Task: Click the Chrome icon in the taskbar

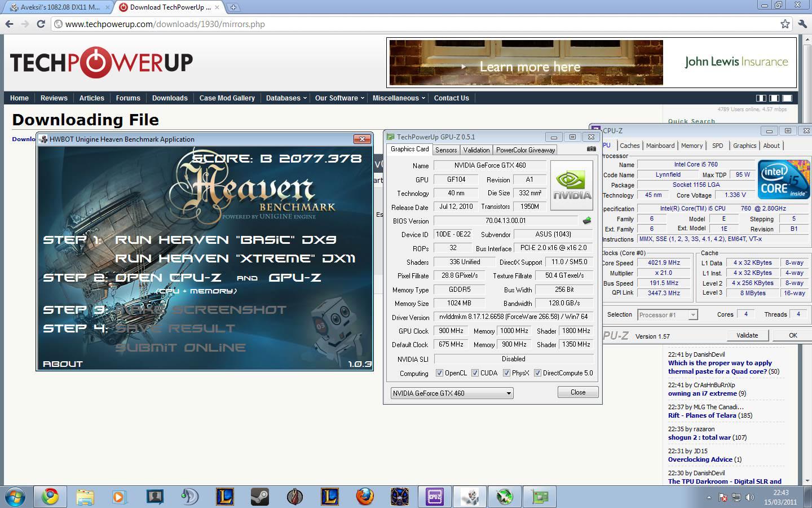Action: (50, 497)
